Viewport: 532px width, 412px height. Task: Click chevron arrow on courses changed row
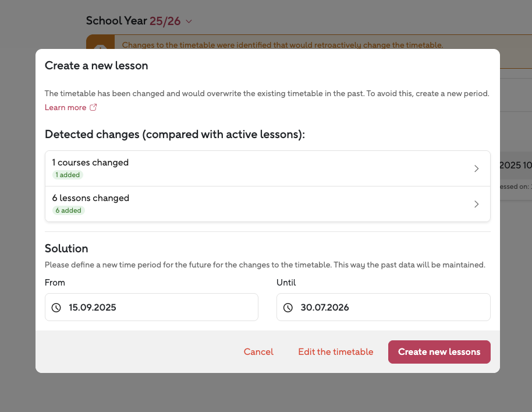(x=476, y=168)
